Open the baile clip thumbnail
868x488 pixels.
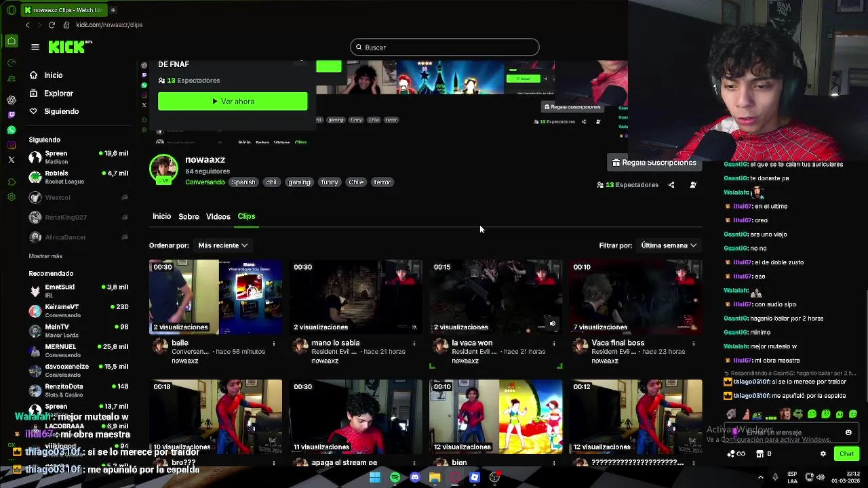(x=216, y=297)
